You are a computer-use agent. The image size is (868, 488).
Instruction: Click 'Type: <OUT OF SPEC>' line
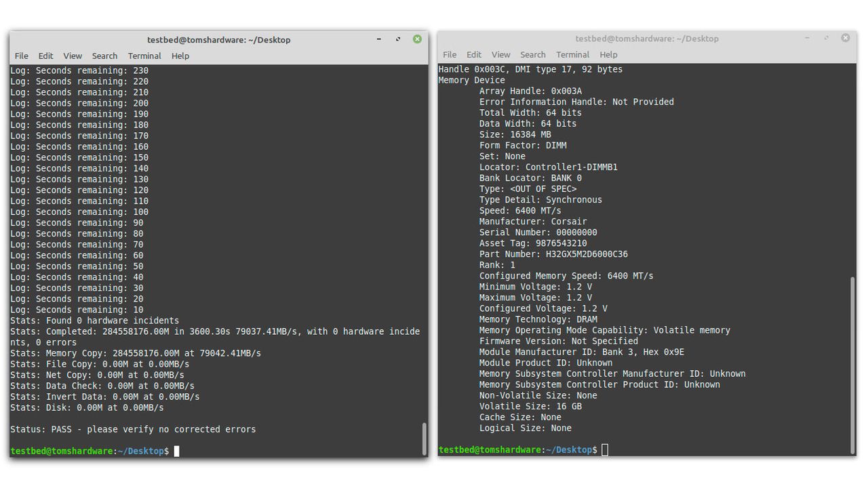(528, 188)
